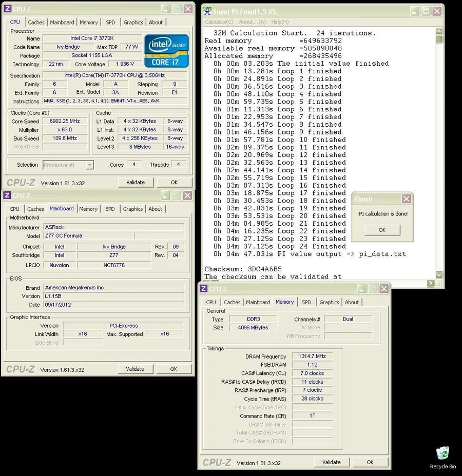Open the Calculate(C) menu in Super PI
Screen dimensions: 462x476
tap(219, 22)
